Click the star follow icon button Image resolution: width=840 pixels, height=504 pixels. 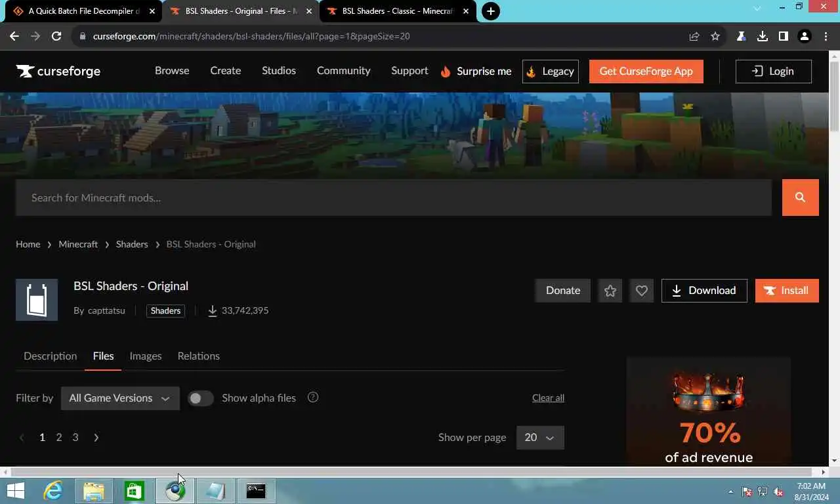point(610,291)
